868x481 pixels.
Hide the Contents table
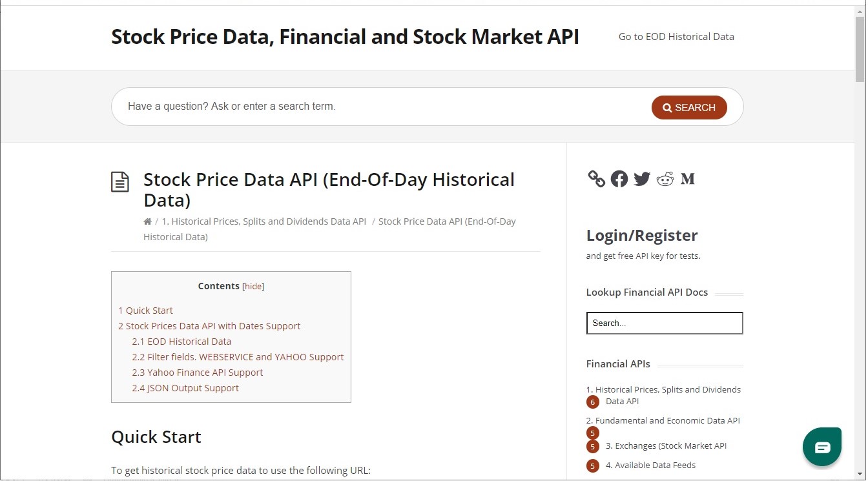253,287
